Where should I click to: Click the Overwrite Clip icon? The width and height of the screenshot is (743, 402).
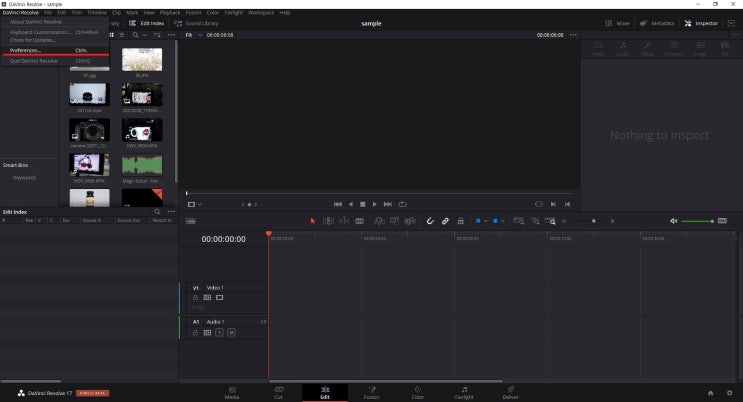point(394,221)
